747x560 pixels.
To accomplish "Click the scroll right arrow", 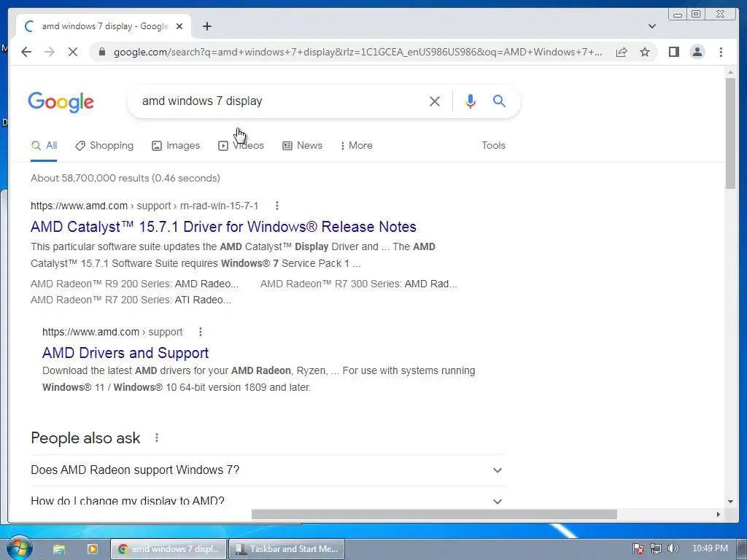I will coord(719,514).
